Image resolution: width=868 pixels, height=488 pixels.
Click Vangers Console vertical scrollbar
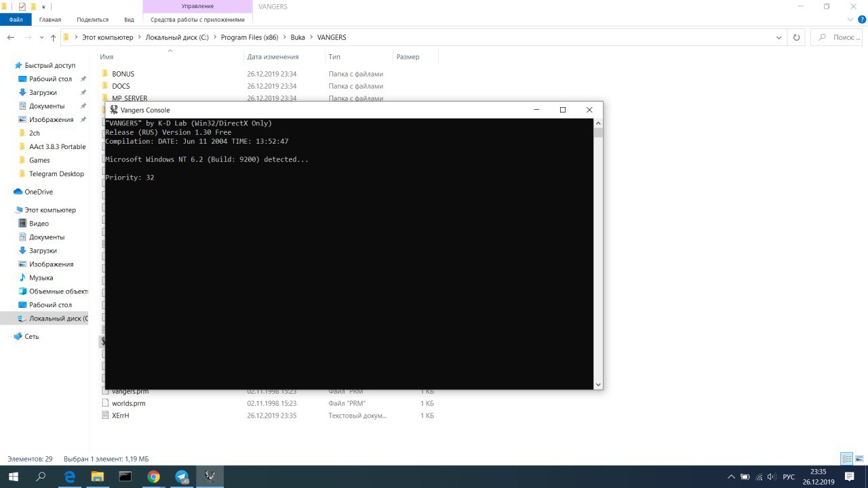598,254
